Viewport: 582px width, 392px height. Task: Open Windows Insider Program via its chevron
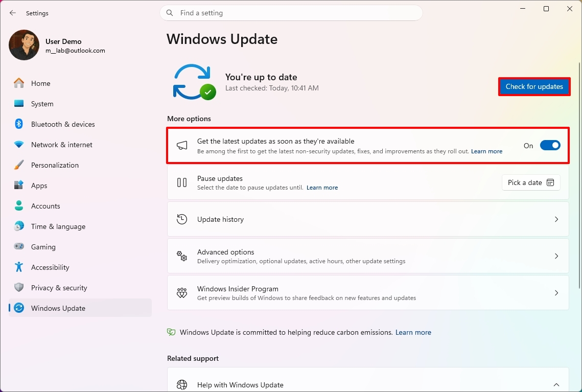click(556, 293)
